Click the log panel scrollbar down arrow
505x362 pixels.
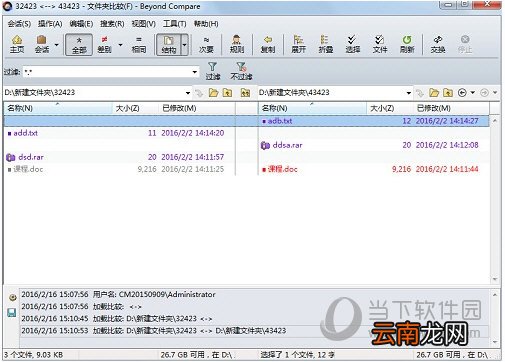[x=495, y=342]
